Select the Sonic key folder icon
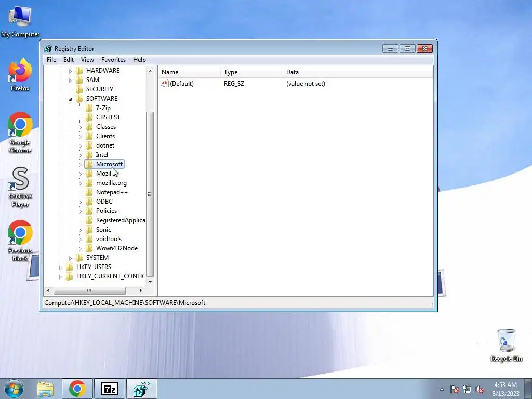Screen dimensions: 532x399 pos(89,229)
